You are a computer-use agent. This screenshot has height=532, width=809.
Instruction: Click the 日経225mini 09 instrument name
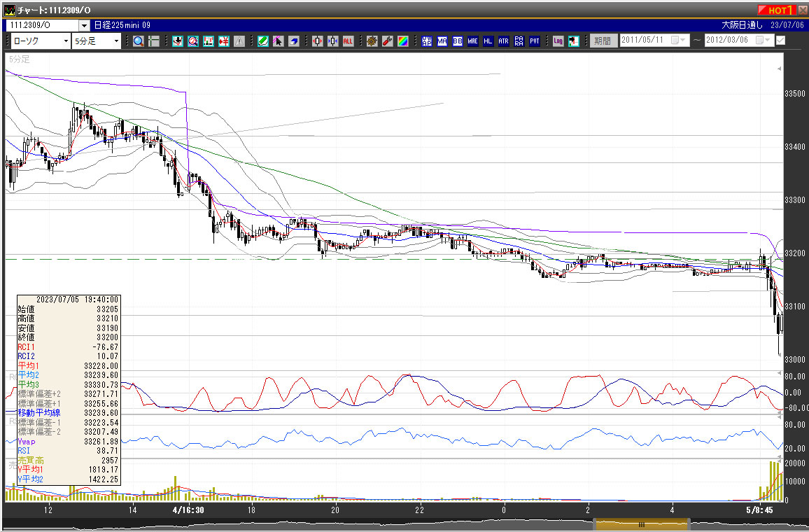(122, 25)
